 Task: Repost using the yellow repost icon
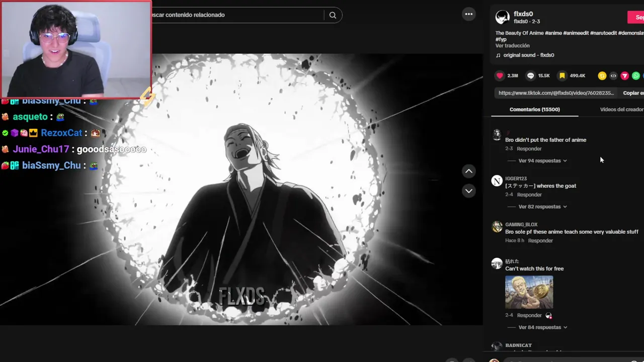(x=602, y=76)
